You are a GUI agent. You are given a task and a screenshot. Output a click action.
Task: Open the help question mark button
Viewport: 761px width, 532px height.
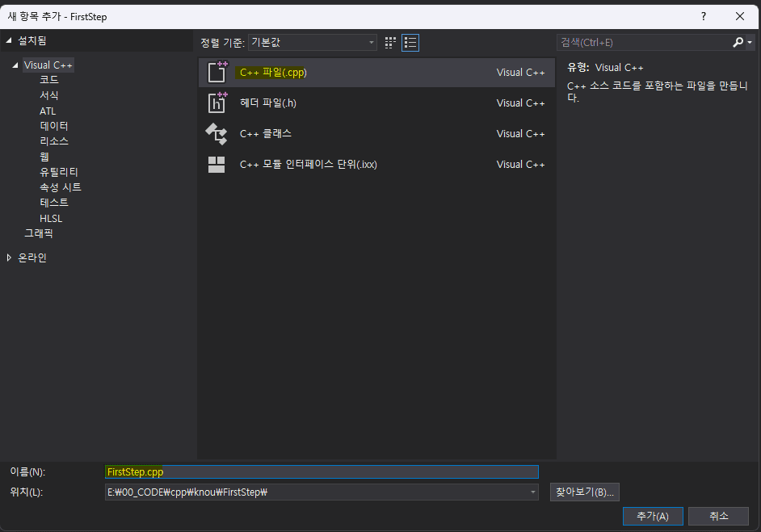point(703,16)
